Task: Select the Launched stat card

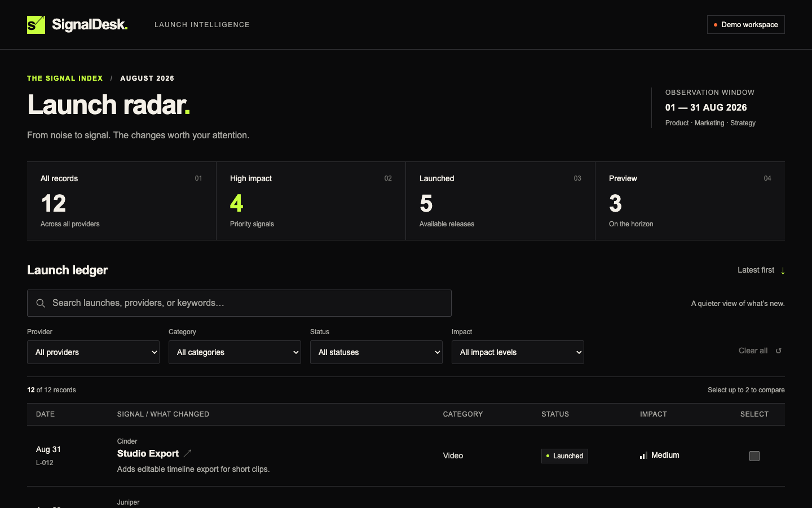Action: click(x=501, y=201)
